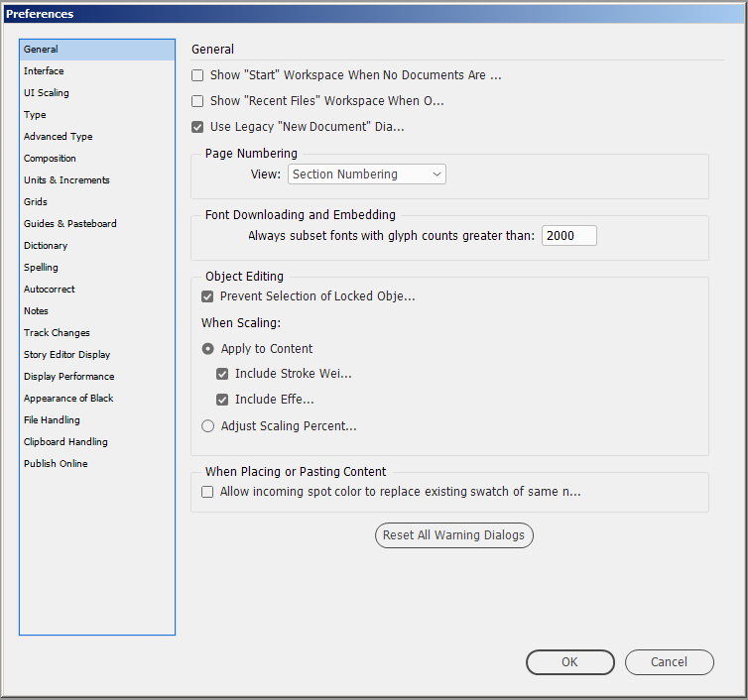Click Reset All Warning Dialogs button
748x700 pixels.
tap(454, 535)
